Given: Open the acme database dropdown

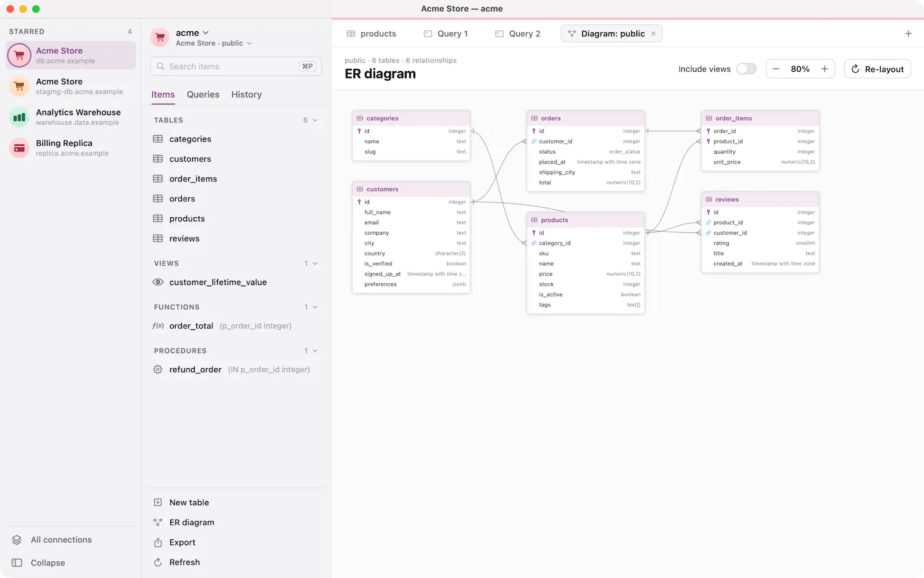Looking at the screenshot, I should point(192,33).
